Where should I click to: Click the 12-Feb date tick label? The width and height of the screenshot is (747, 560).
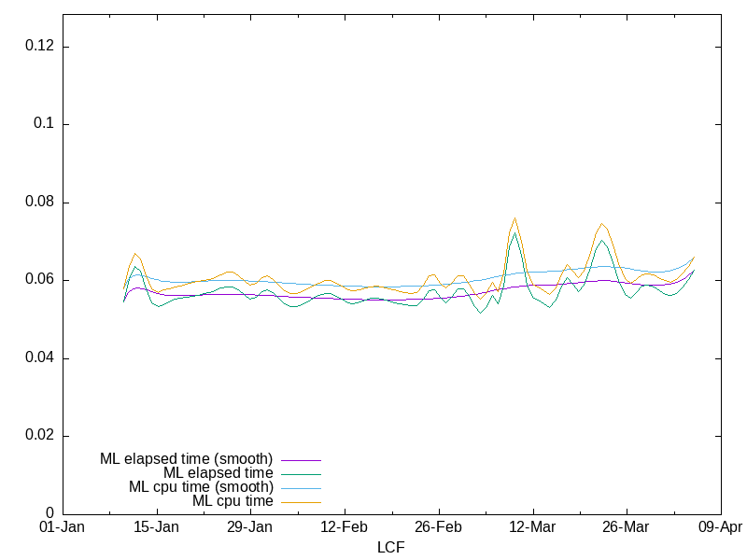coord(345,527)
